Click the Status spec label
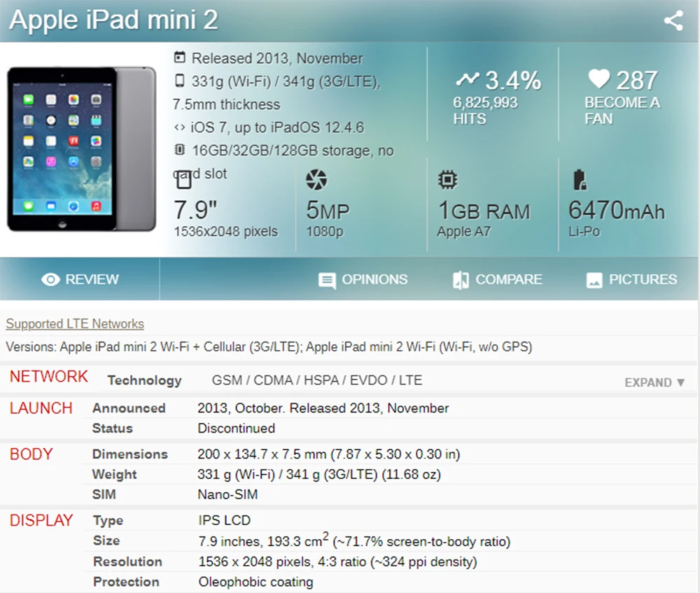Viewport: 700px width, 593px height. click(112, 428)
